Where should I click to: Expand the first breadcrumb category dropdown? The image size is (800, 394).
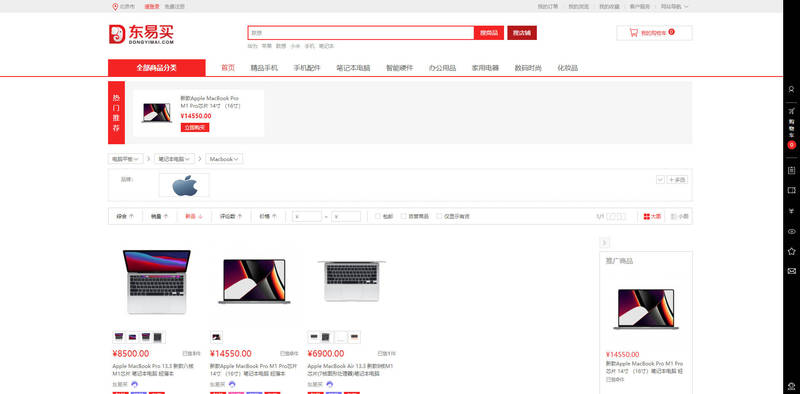(x=126, y=159)
